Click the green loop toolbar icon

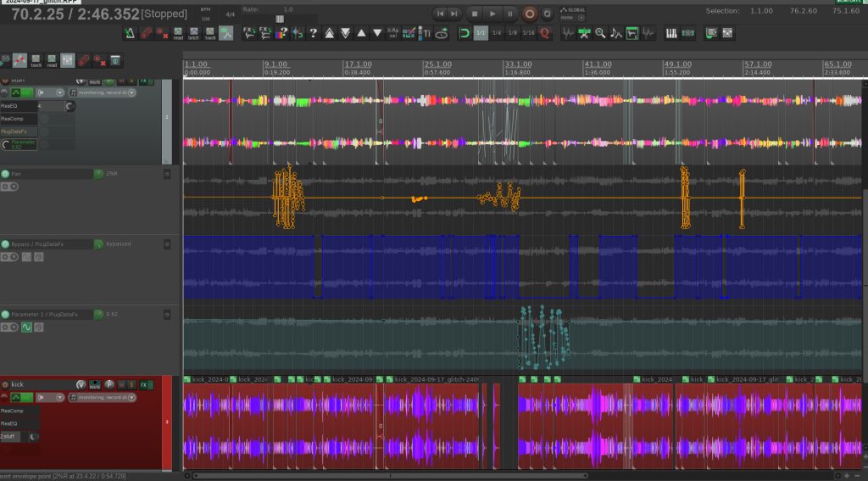(464, 33)
